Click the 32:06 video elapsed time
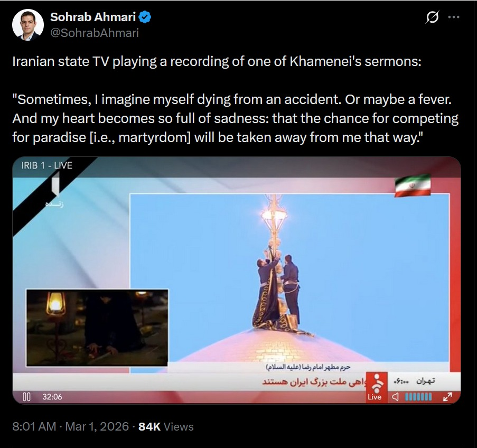The width and height of the screenshot is (477, 448). 52,397
